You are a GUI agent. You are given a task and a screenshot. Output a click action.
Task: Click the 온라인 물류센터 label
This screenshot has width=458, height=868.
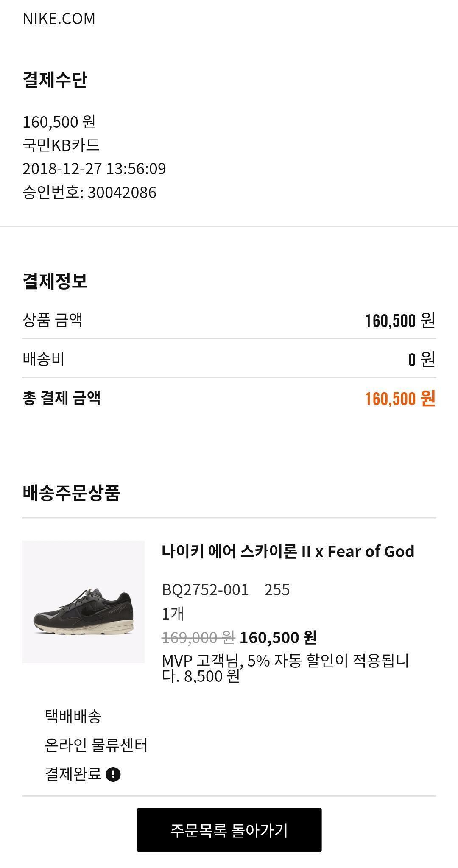(x=96, y=745)
